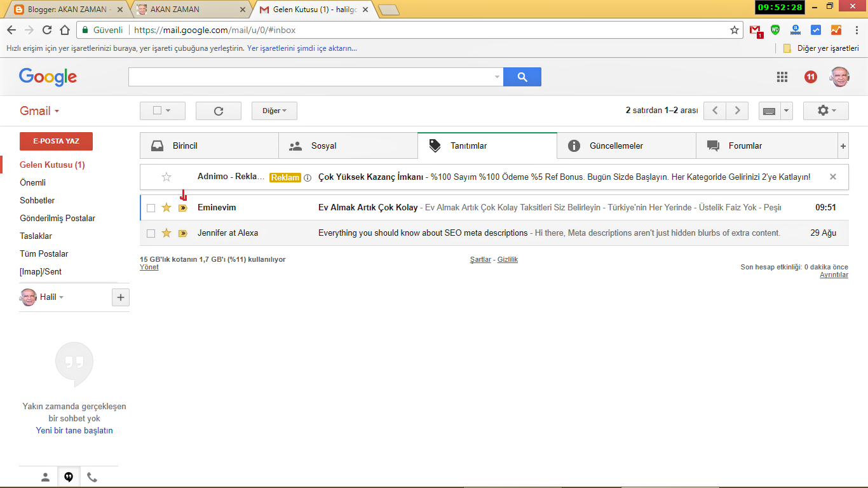Viewport: 868px width, 488px height.
Task: Open the notifications badge showing 11
Action: click(x=810, y=77)
